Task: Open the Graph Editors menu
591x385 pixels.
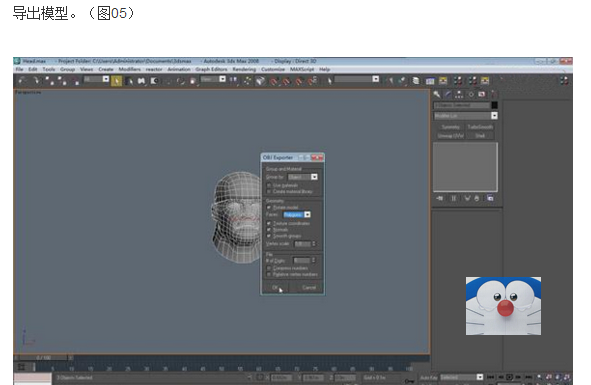Action: coord(211,69)
